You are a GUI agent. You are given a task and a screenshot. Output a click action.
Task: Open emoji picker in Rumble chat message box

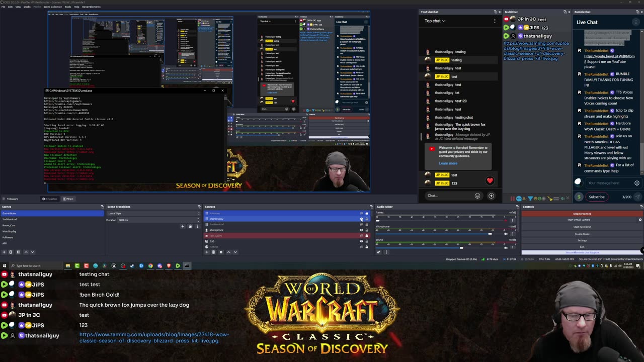point(637,183)
